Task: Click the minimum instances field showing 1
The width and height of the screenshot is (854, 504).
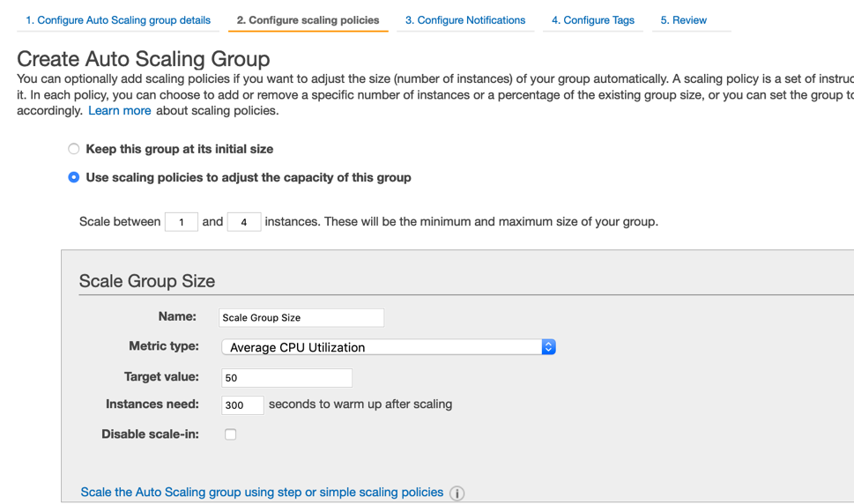Action: coord(182,222)
